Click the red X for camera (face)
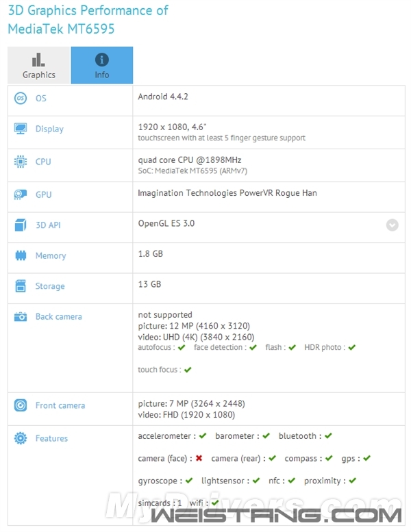 click(199, 458)
